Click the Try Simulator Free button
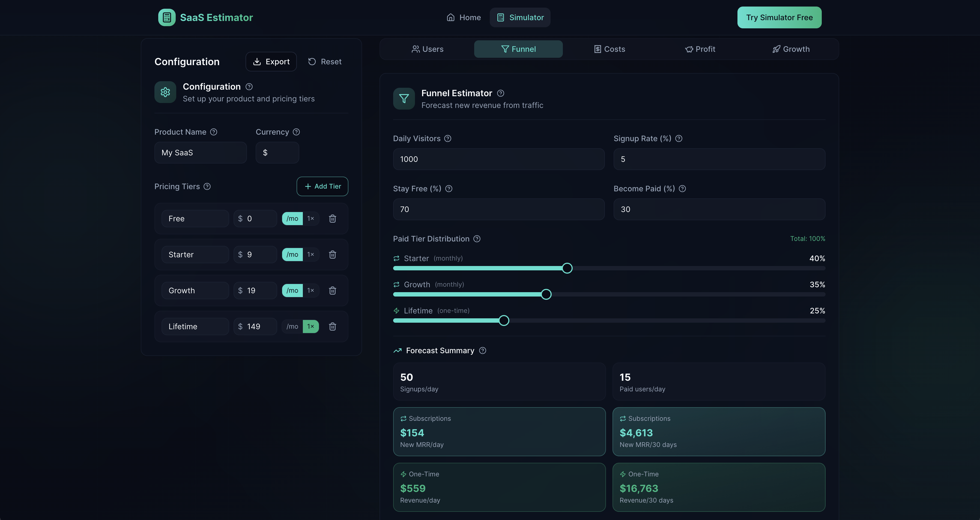Image resolution: width=980 pixels, height=520 pixels. click(x=779, y=17)
